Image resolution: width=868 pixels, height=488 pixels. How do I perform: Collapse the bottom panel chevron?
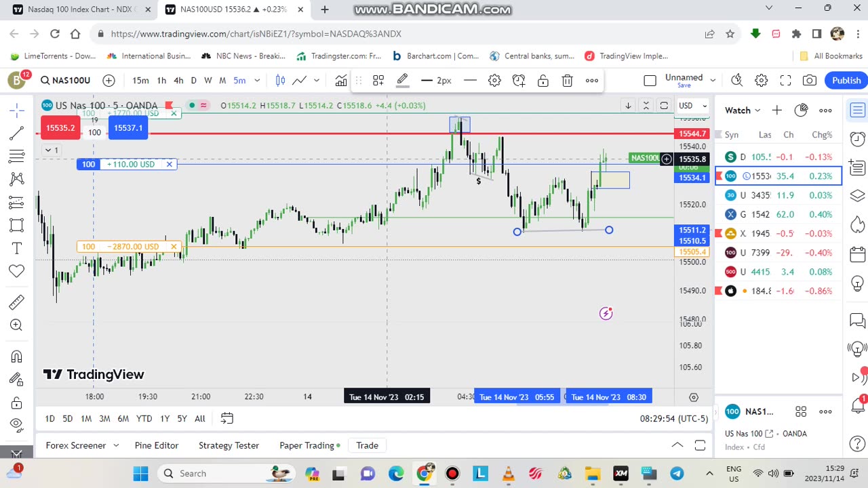pos(677,445)
